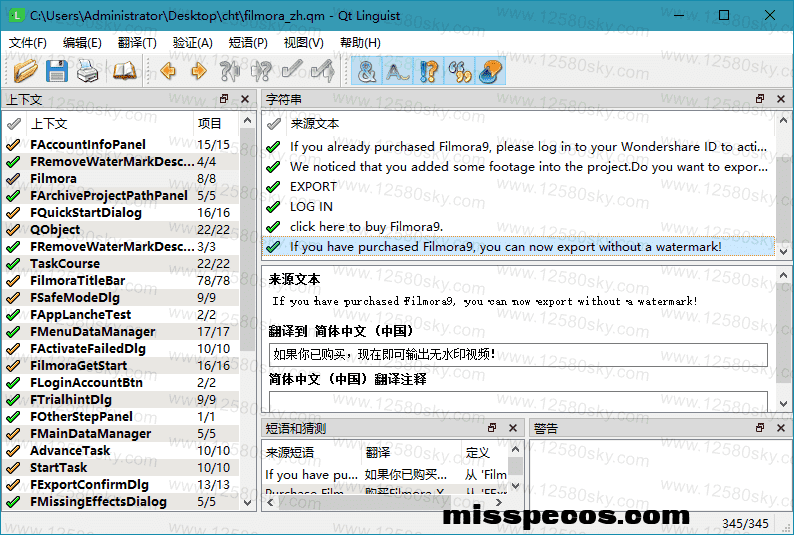Toggle checkmark status of EXPORT string
The width and height of the screenshot is (794, 535).
273,187
